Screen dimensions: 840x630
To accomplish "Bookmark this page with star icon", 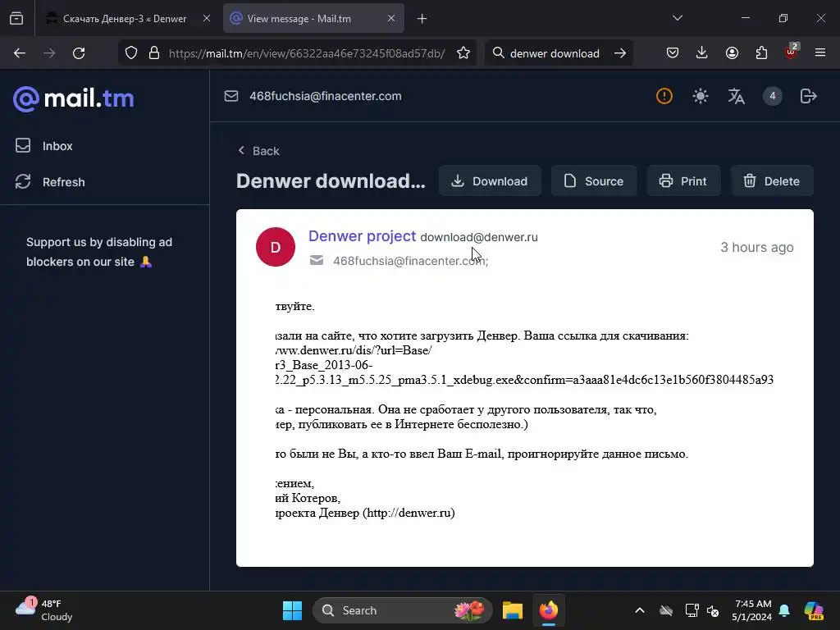I will (x=463, y=53).
